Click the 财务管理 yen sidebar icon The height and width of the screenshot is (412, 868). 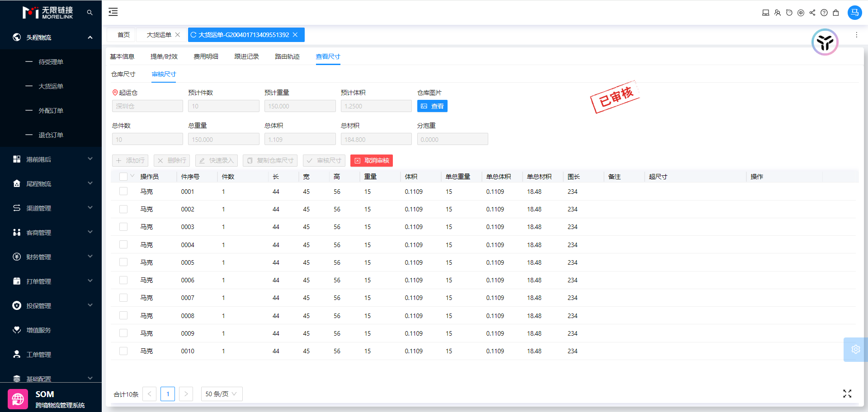[x=17, y=257]
